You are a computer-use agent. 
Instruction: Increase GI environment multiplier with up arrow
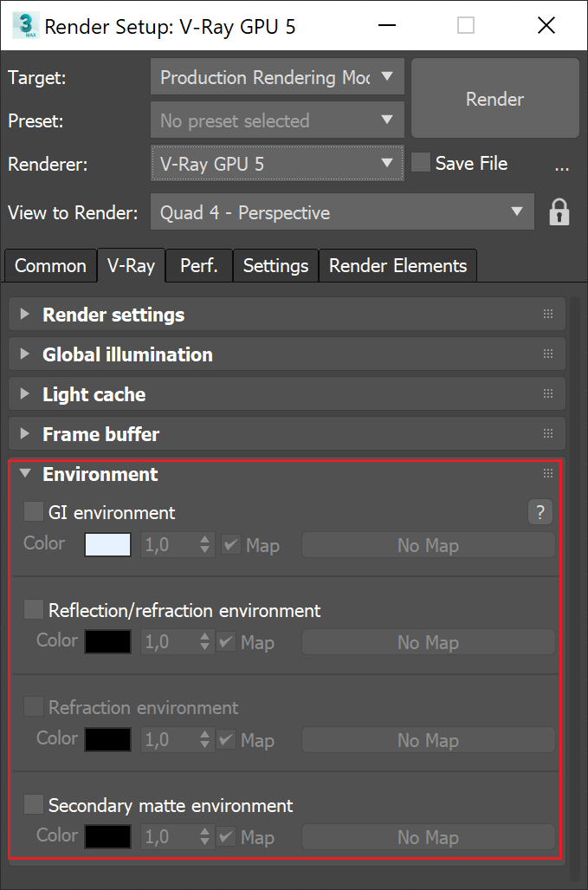[204, 540]
